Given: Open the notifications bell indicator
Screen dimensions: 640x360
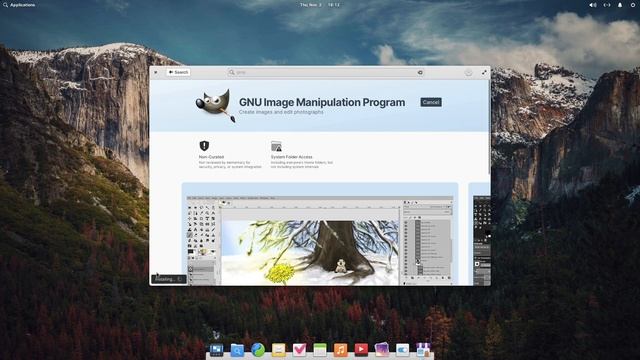Looking at the screenshot, I should (620, 5).
